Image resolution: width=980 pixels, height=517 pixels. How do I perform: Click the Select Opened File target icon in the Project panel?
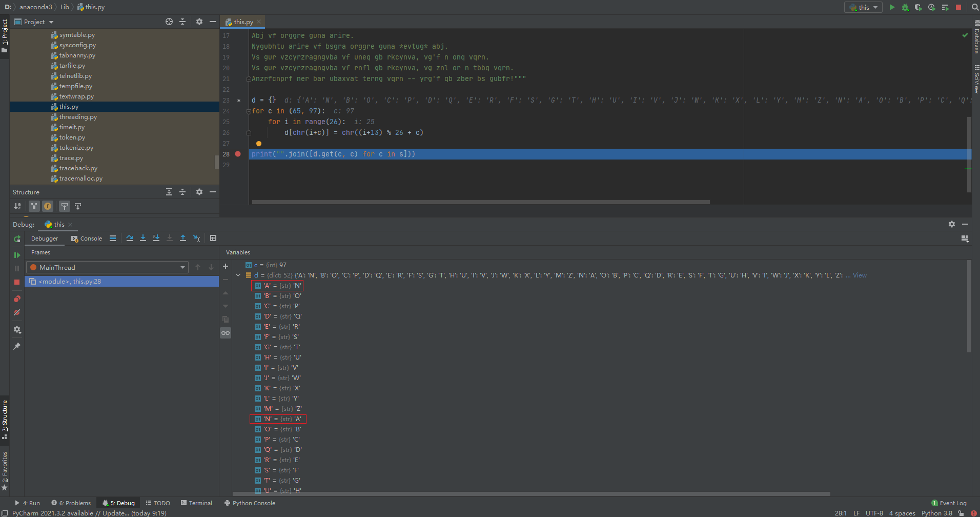169,22
